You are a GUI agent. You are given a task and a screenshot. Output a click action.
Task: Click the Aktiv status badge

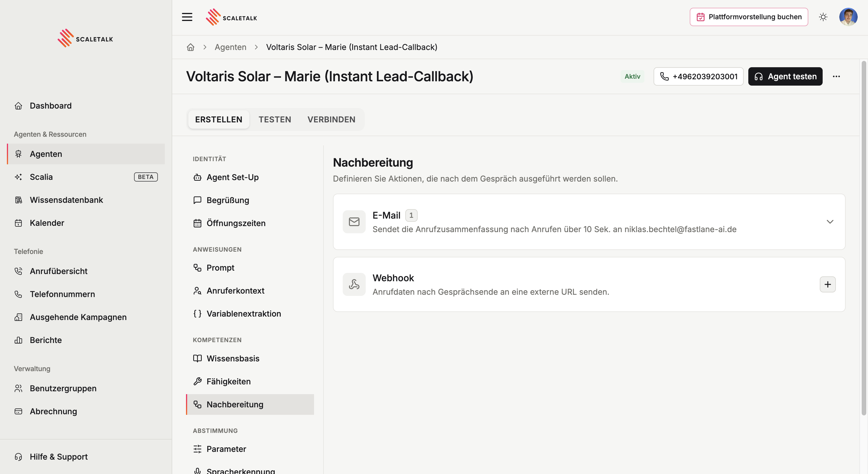click(x=632, y=76)
